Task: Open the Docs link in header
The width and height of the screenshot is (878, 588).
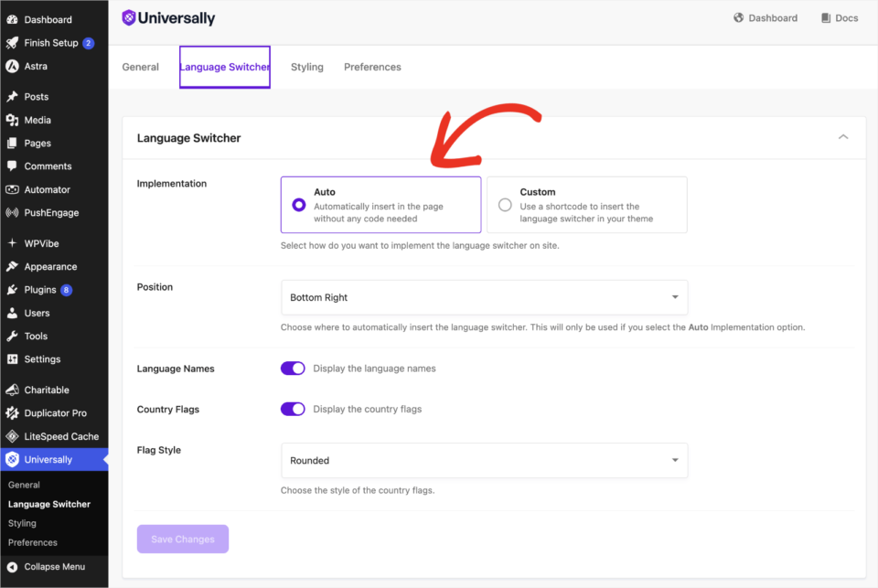Action: pyautogui.click(x=840, y=18)
